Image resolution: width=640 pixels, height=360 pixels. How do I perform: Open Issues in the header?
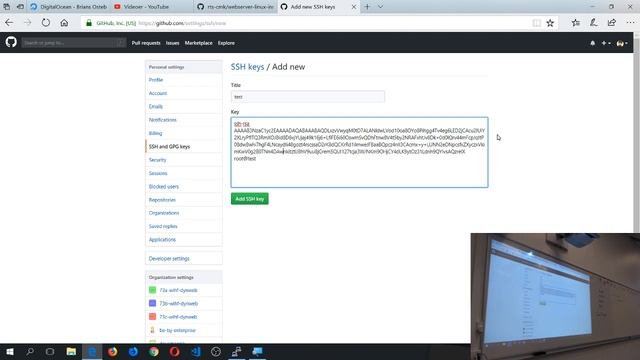pos(172,43)
